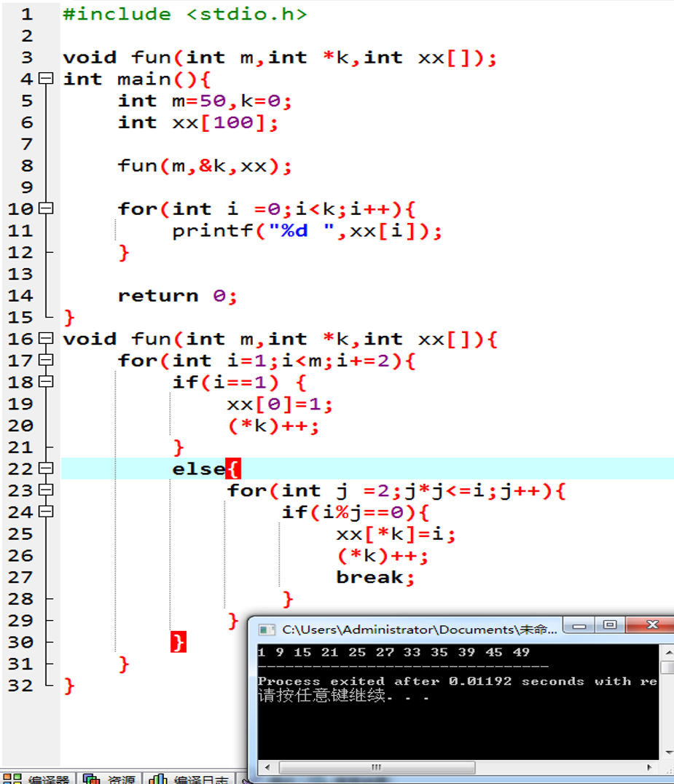Click the console output numbers "1 9 15 21"
This screenshot has height=784, width=674.
point(298,652)
